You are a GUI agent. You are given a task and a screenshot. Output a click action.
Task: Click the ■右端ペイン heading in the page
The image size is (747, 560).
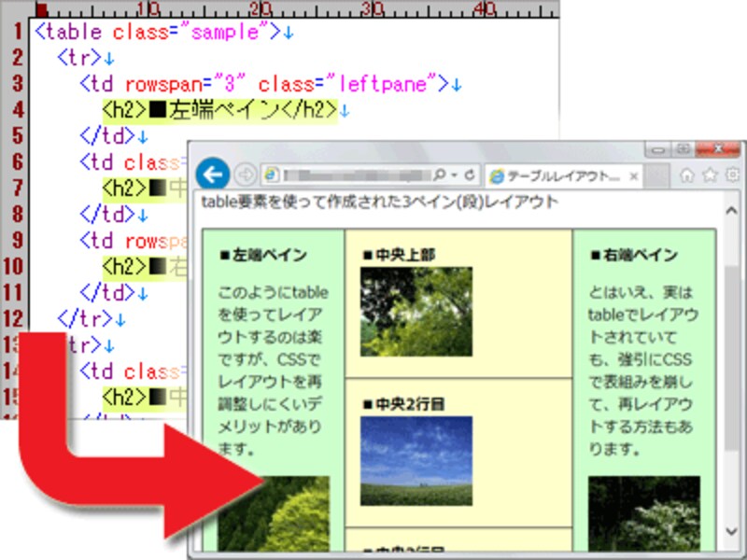(634, 255)
